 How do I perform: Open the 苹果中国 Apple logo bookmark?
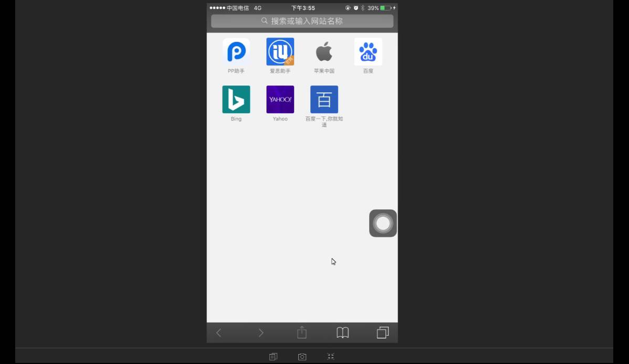coord(324,52)
